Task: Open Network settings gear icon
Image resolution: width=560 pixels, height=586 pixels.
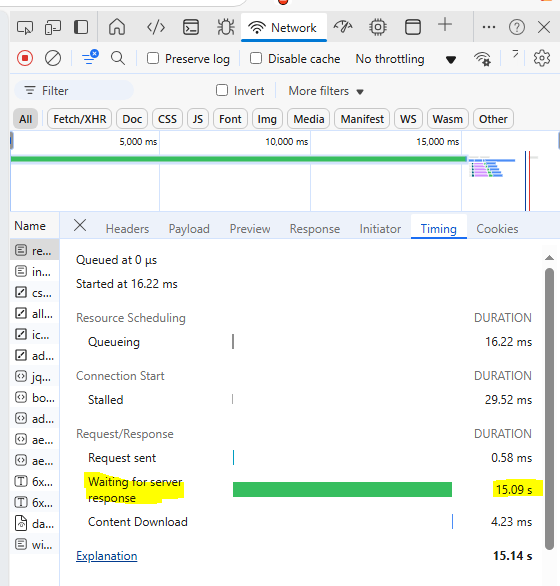Action: [541, 58]
